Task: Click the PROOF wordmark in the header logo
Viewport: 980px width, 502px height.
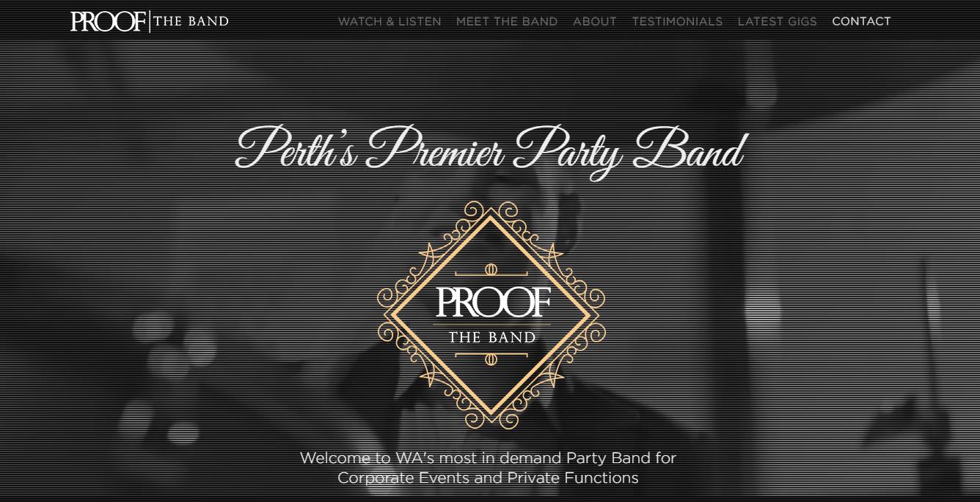Action: point(108,21)
